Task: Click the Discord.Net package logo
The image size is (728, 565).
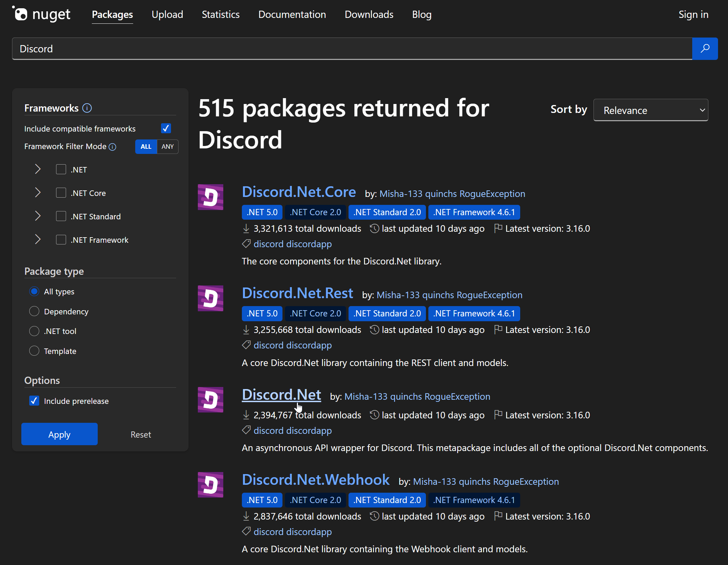Action: pyautogui.click(x=211, y=400)
